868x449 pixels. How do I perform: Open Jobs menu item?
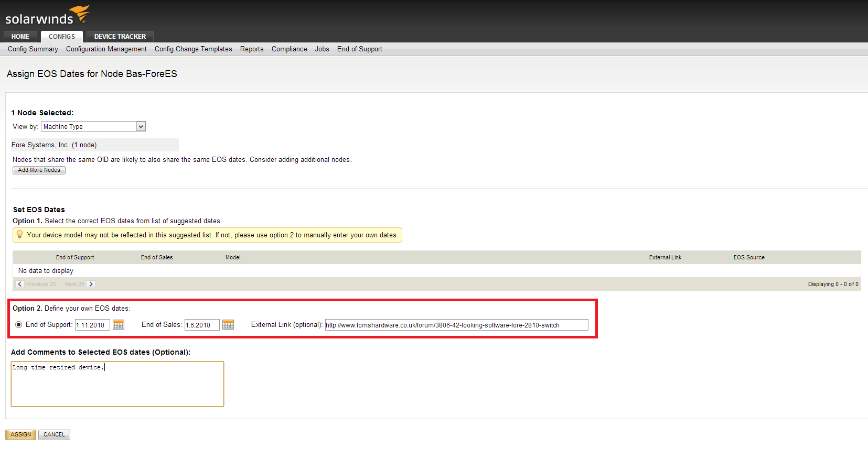322,49
